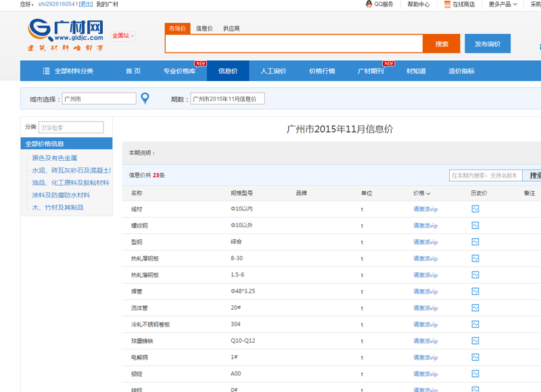
Task: Select 涂料及防腐防水材料 category
Action: [x=61, y=195]
